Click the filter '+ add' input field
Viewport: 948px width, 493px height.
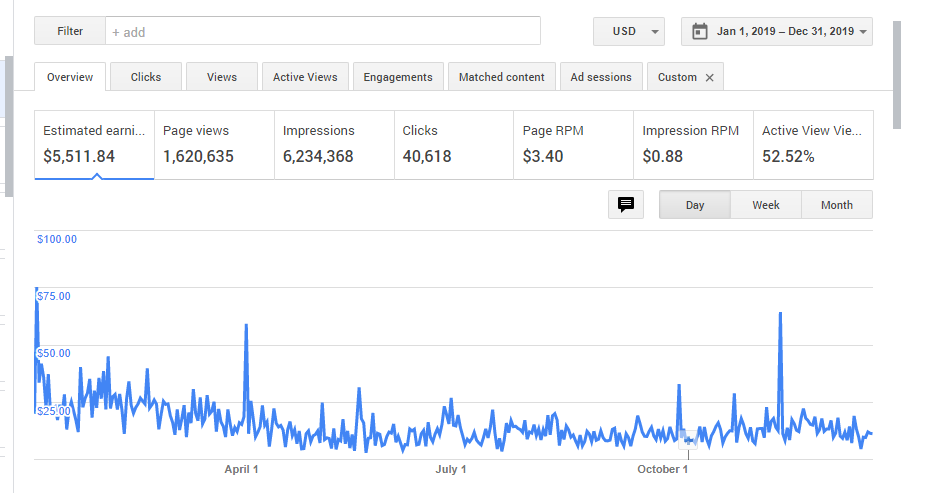pos(322,31)
